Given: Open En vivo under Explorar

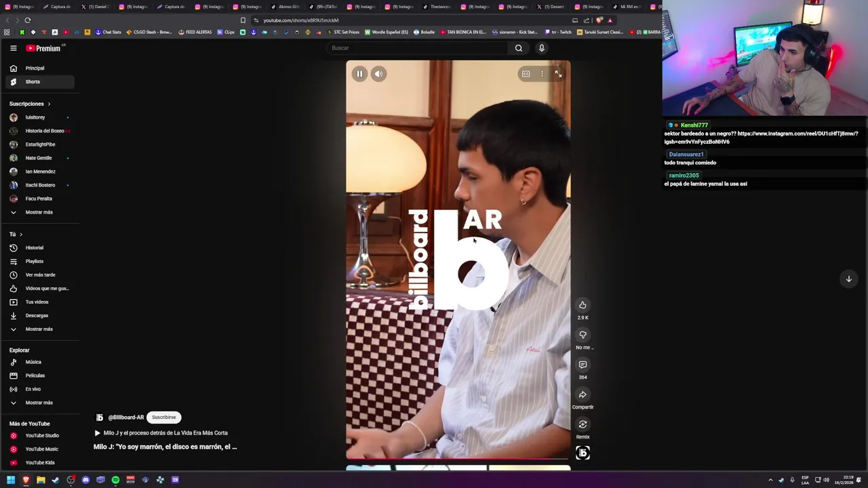Looking at the screenshot, I should pyautogui.click(x=40, y=389).
